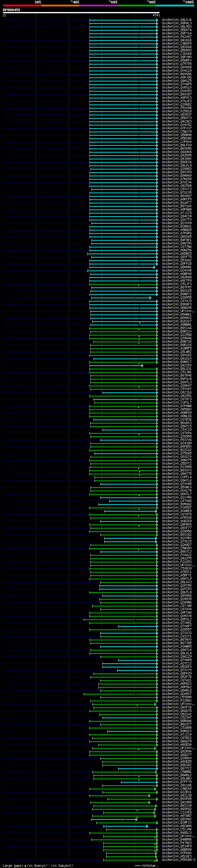Screen dimensions: 197x868
Task: Click hit label UniRef100_Q0MX10
Action: coord(177,88)
